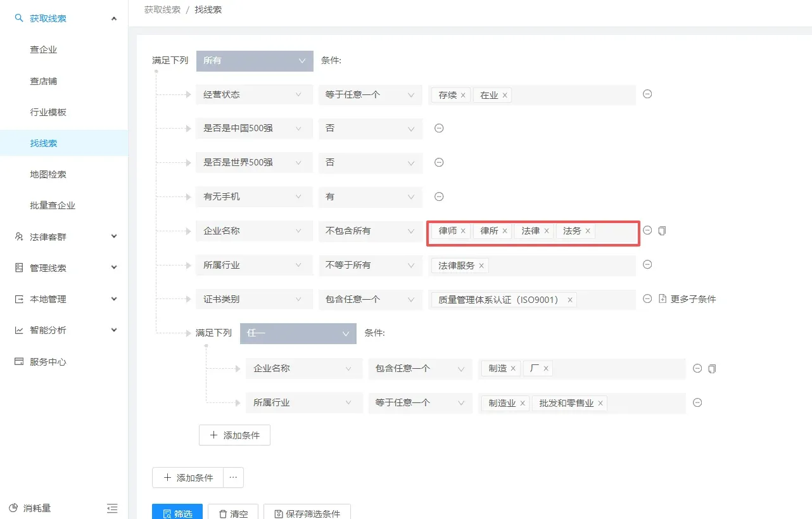812x519 pixels.
Task: Remove the 所属行业 法律服务 condition row
Action: pyautogui.click(x=647, y=264)
